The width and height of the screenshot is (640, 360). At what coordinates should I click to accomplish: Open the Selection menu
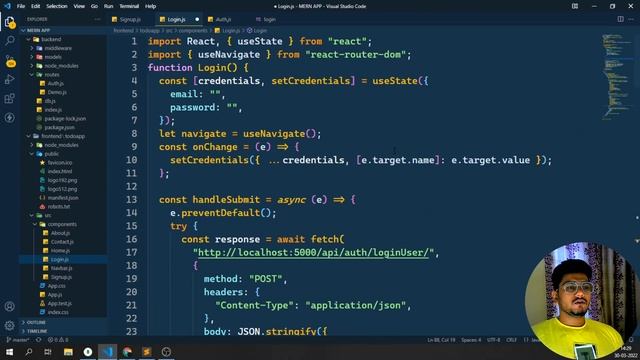coord(57,6)
